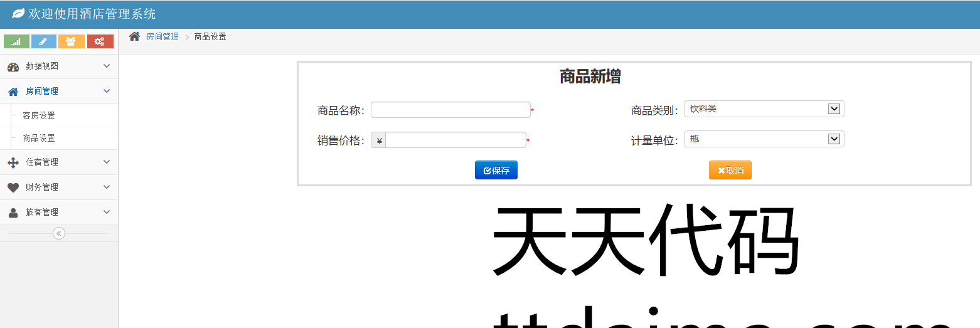Focus the 商品名称 input field
This screenshot has height=328, width=980.
[450, 110]
